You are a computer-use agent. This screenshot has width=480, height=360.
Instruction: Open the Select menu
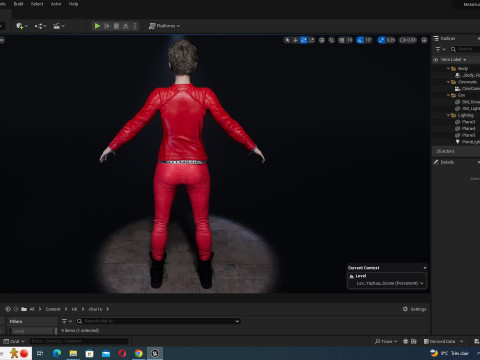37,4
